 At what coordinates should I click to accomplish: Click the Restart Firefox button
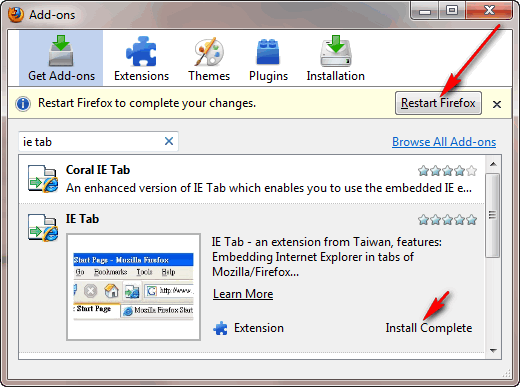point(438,103)
